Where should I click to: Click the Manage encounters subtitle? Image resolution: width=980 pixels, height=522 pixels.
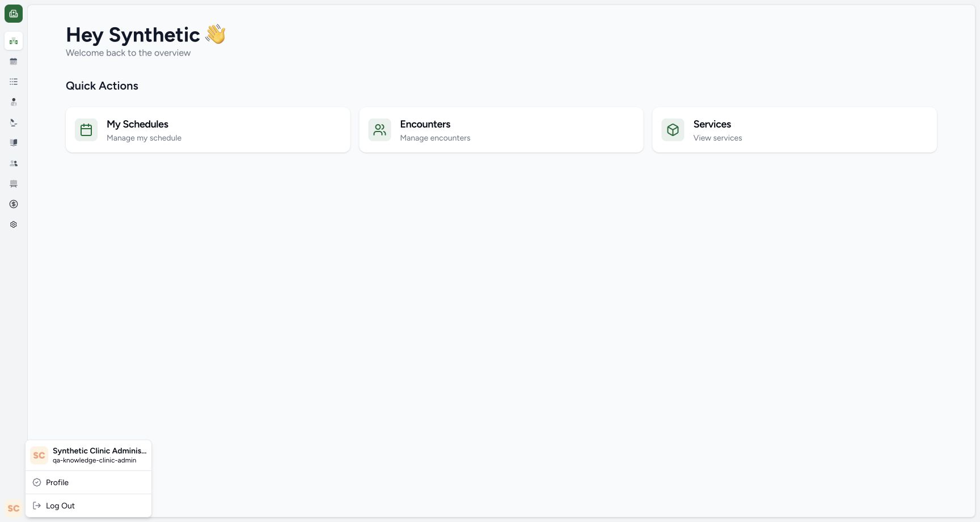pos(435,138)
